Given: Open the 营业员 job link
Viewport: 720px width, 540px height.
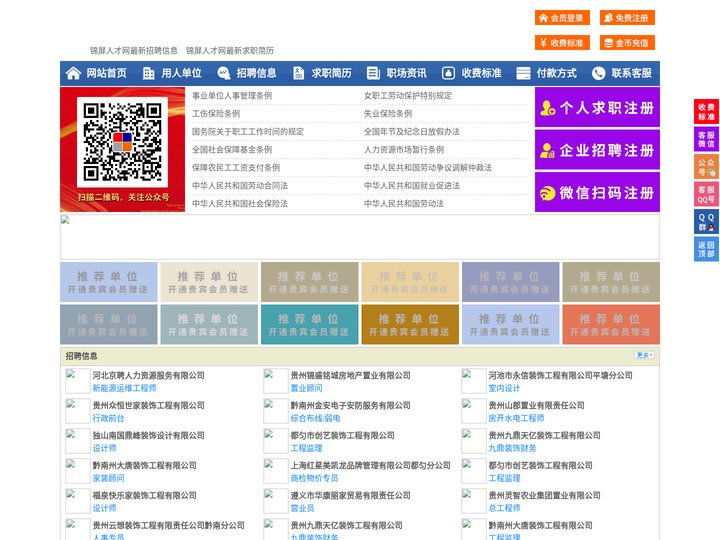Looking at the screenshot, I should pos(303,508).
